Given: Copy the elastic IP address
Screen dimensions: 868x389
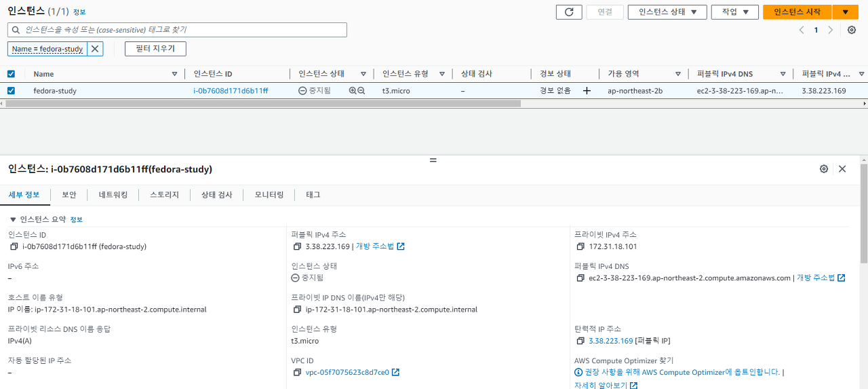Looking at the screenshot, I should point(580,341).
